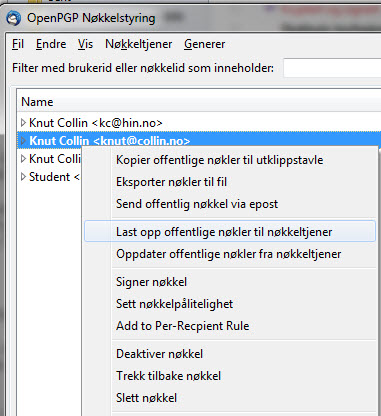The height and width of the screenshot is (416, 381).
Task: Choose Oppdater offentlige nøkler fra nøkkeltjener
Action: [x=230, y=254]
